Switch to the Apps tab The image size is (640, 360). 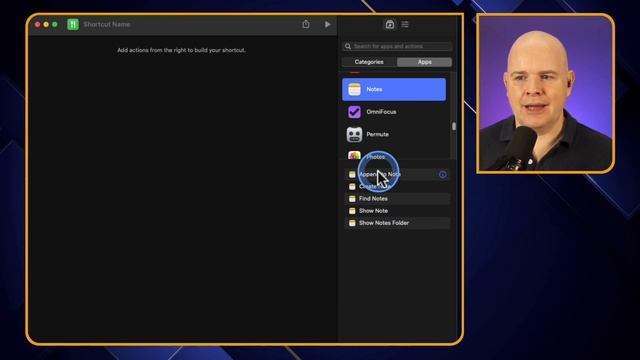click(424, 62)
